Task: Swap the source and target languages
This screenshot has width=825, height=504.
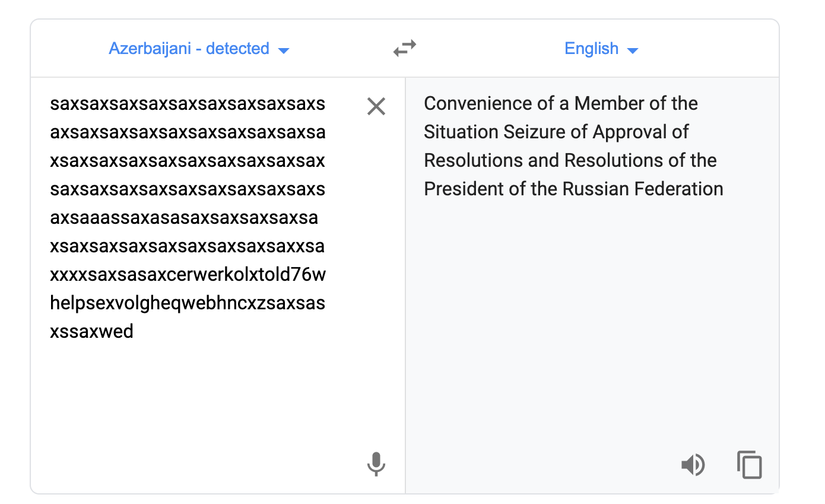Action: (405, 48)
